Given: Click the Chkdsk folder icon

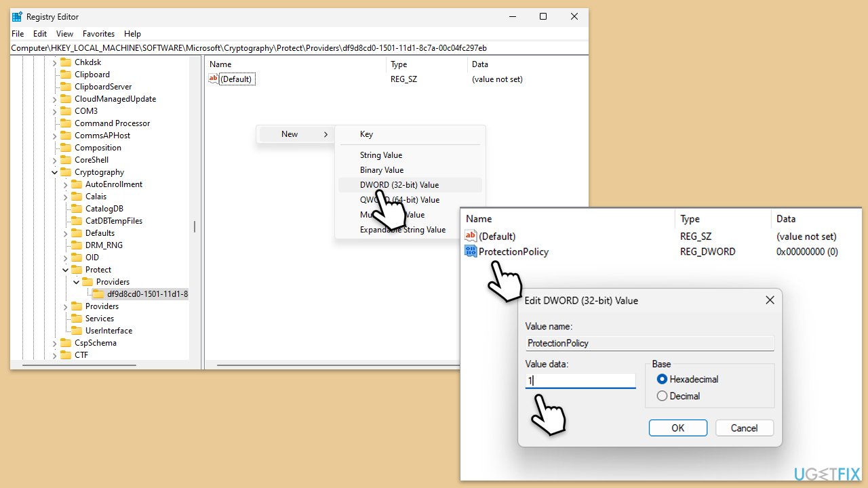Looking at the screenshot, I should coord(66,62).
